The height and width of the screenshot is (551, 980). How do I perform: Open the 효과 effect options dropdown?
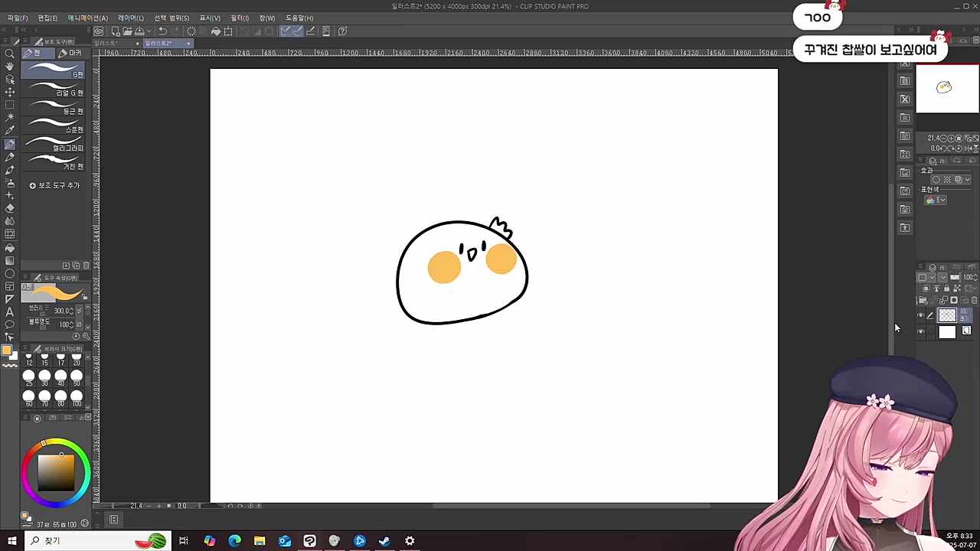(x=968, y=180)
